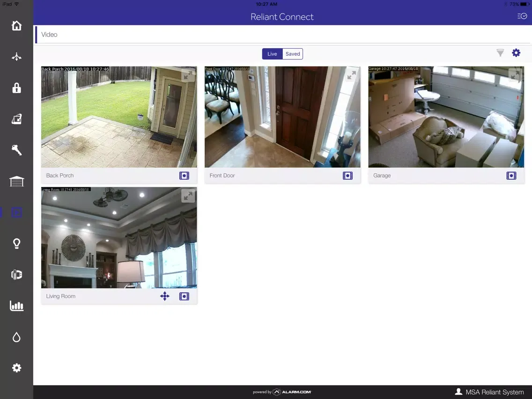Open the Lights bulb icon in sidebar

tap(16, 243)
